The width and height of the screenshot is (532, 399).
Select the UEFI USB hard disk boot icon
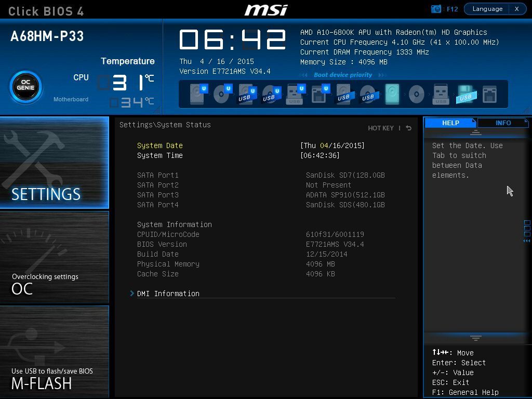pyautogui.click(x=247, y=94)
